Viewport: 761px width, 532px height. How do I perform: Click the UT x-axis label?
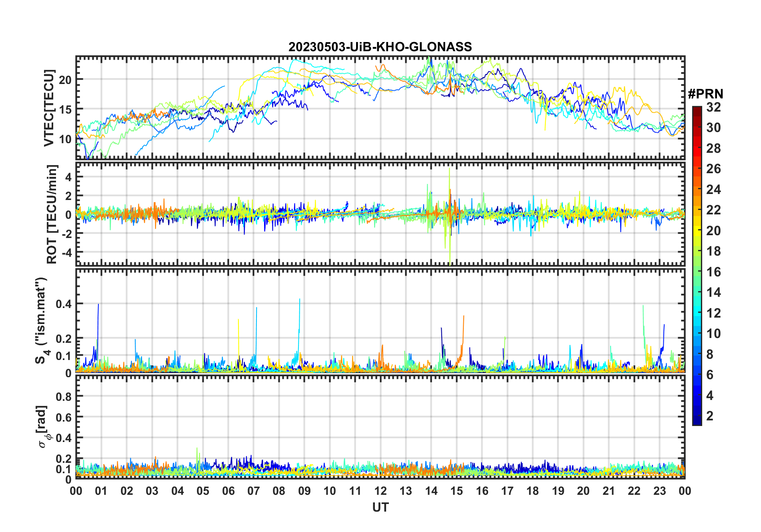380,507
